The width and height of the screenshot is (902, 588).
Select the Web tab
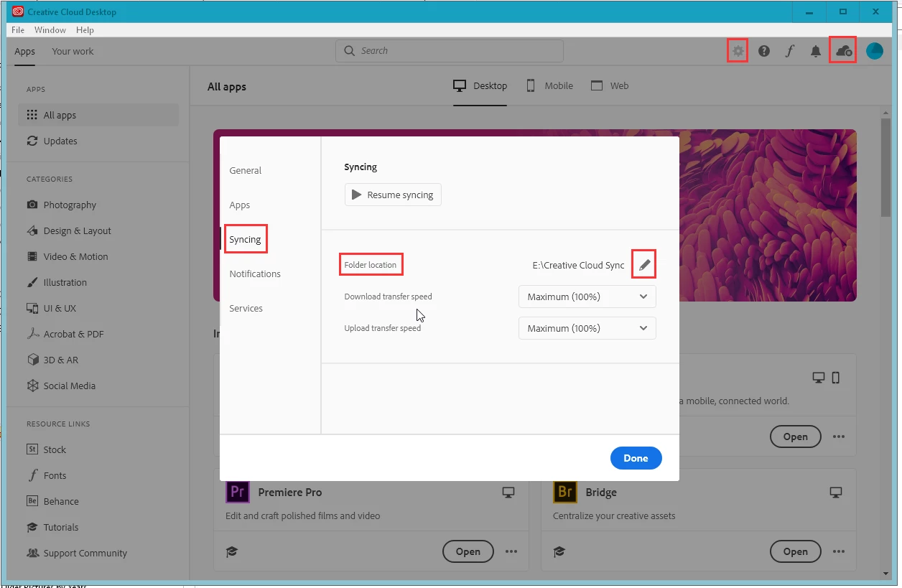610,85
